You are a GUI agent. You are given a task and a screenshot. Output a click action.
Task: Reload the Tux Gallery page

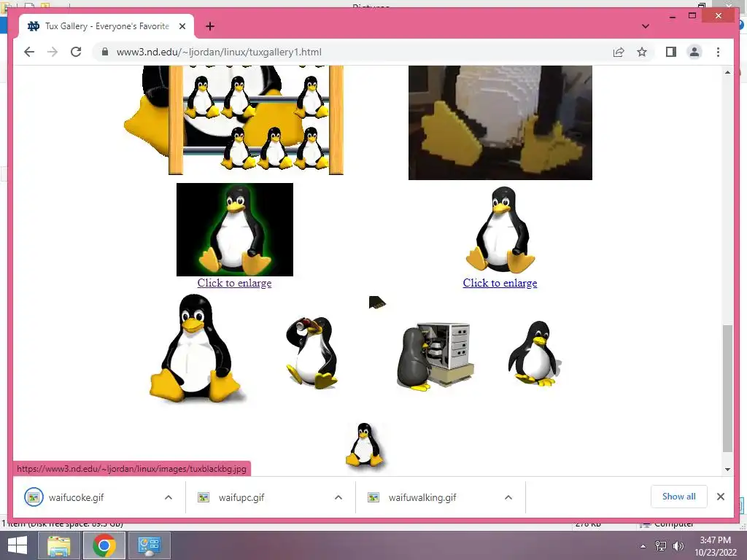[76, 52]
